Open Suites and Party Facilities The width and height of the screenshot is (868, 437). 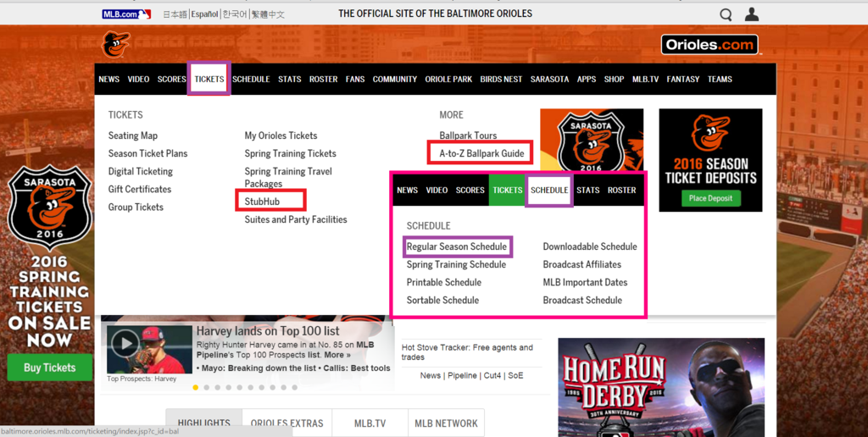(x=296, y=219)
